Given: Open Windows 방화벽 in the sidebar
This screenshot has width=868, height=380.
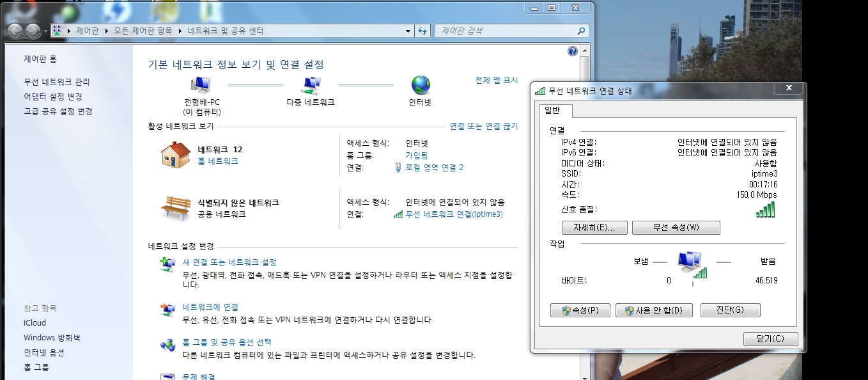Looking at the screenshot, I should click(52, 338).
